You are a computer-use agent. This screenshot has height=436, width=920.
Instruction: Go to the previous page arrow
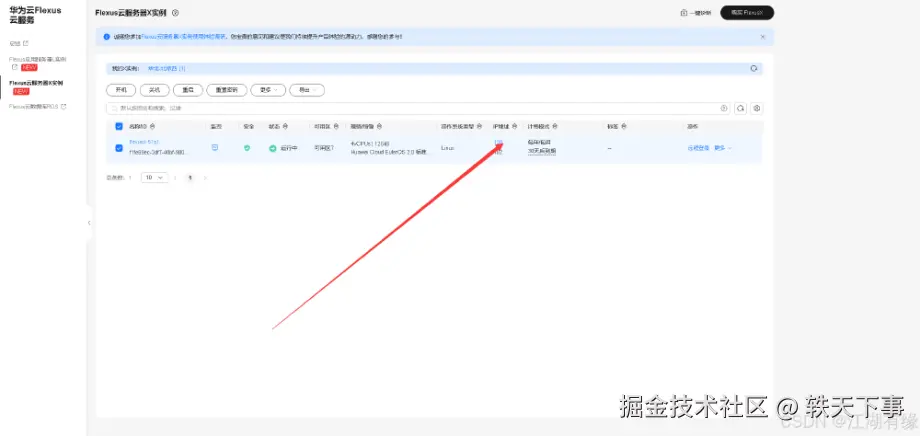pos(175,177)
